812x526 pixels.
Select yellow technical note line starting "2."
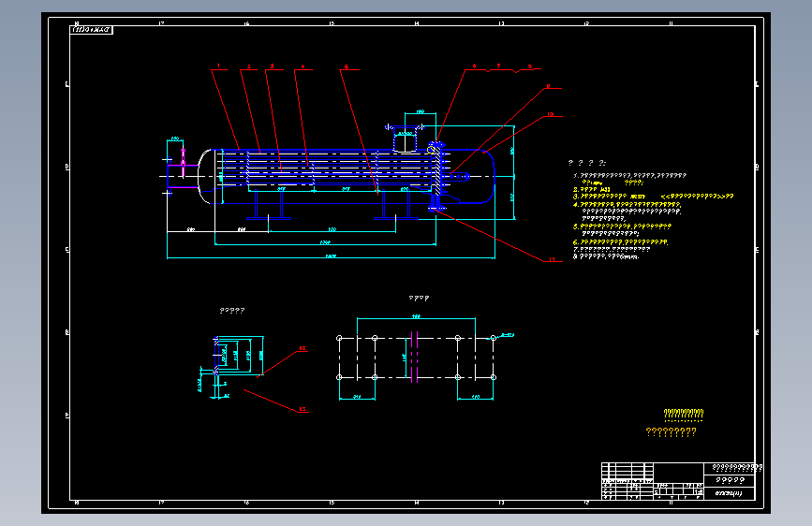592,189
